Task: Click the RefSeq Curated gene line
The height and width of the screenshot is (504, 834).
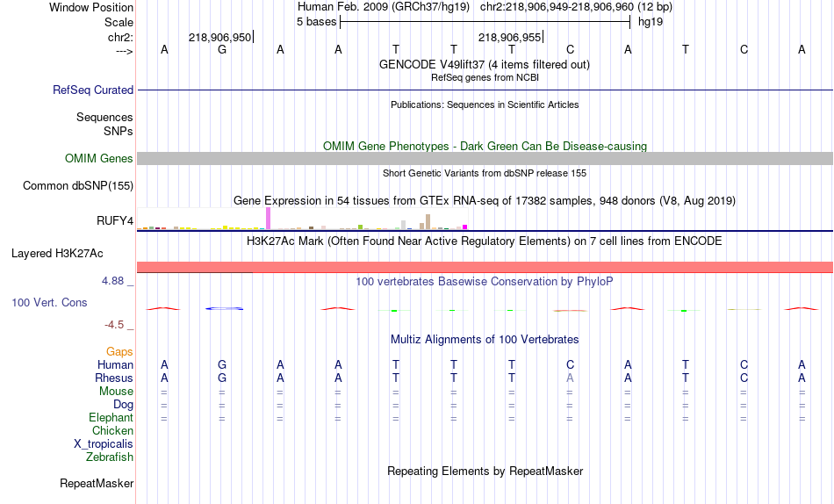Action: pos(485,90)
